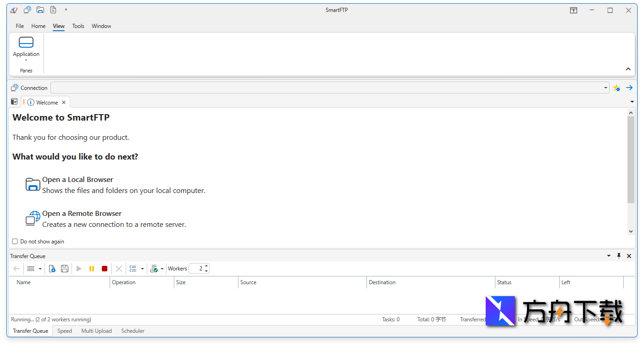Switch to the Scheduler tab

point(133,331)
